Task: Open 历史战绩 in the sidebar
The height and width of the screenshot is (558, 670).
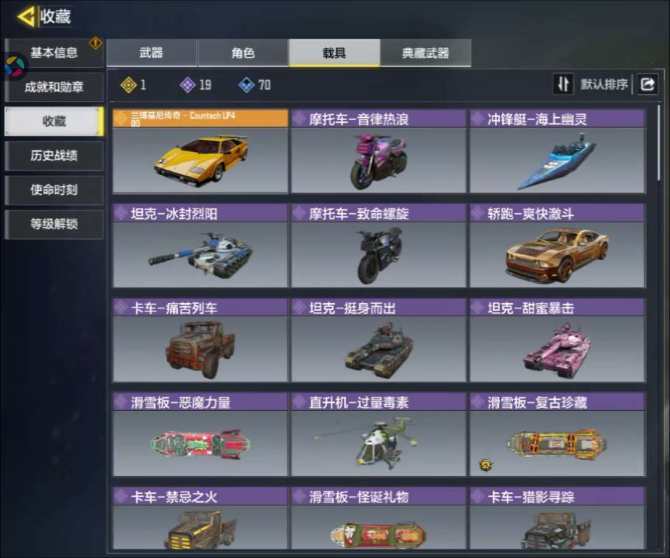Action: (x=54, y=155)
